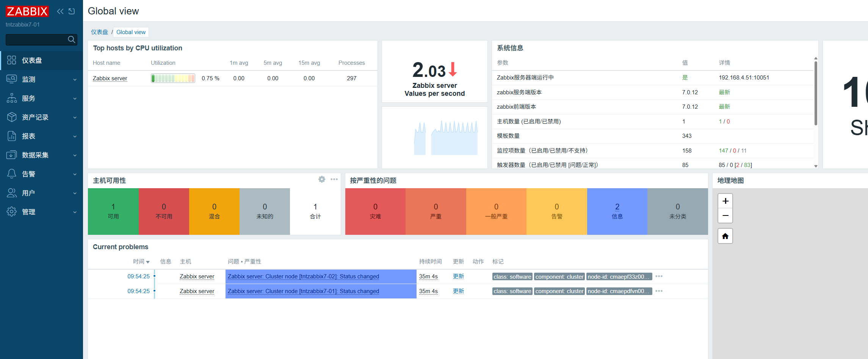Screen dimensions: 868x359
Task: Show more tags for tntzabbix7-02 problem
Action: [x=659, y=276]
